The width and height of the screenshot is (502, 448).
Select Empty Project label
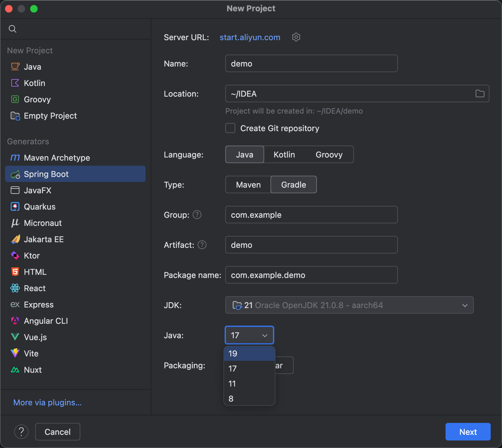tap(50, 116)
